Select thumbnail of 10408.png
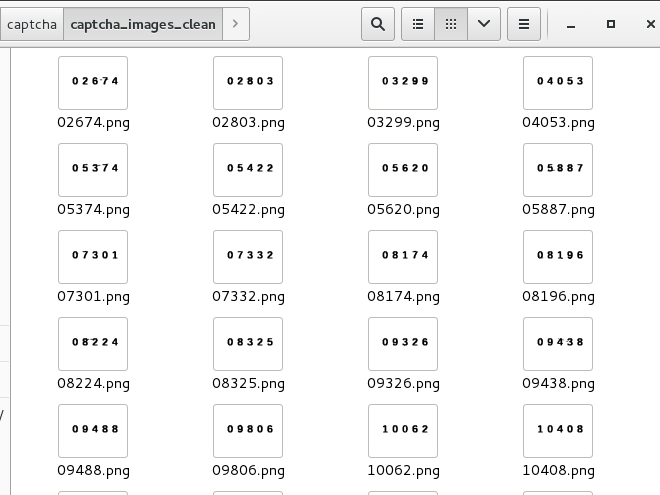This screenshot has width=660, height=495. coord(558,431)
